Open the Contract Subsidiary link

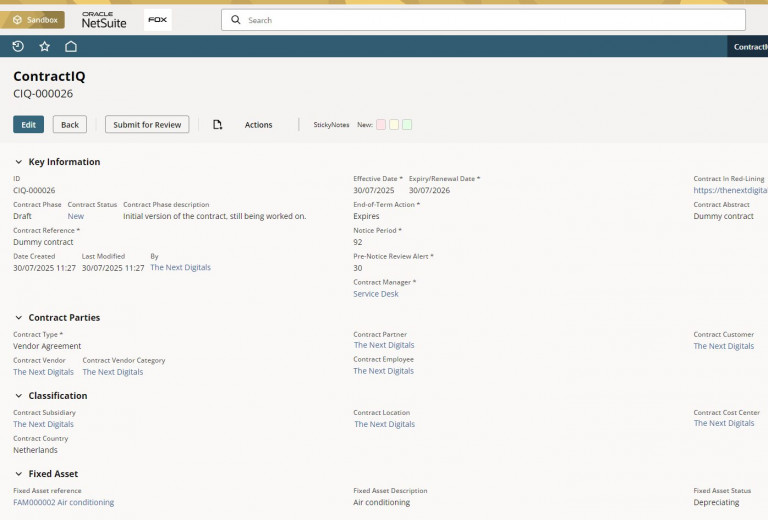point(43,424)
